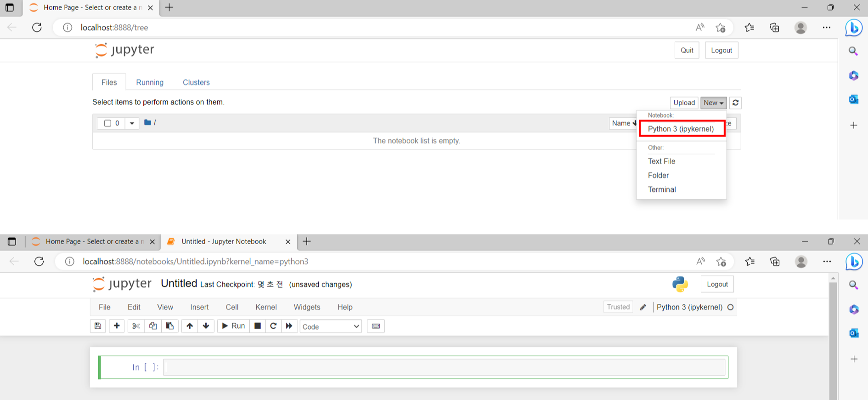
Task: Click Logout in the top Jupyter window
Action: tap(721, 50)
